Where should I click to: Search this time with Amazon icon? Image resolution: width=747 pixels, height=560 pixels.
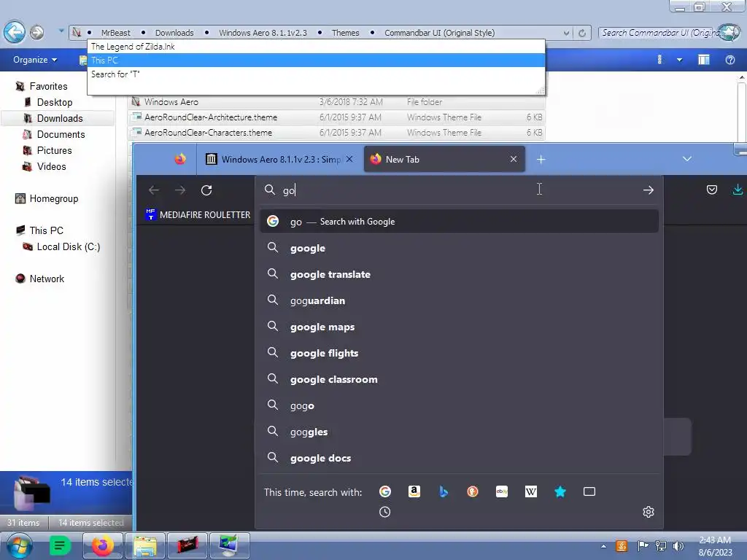click(414, 491)
